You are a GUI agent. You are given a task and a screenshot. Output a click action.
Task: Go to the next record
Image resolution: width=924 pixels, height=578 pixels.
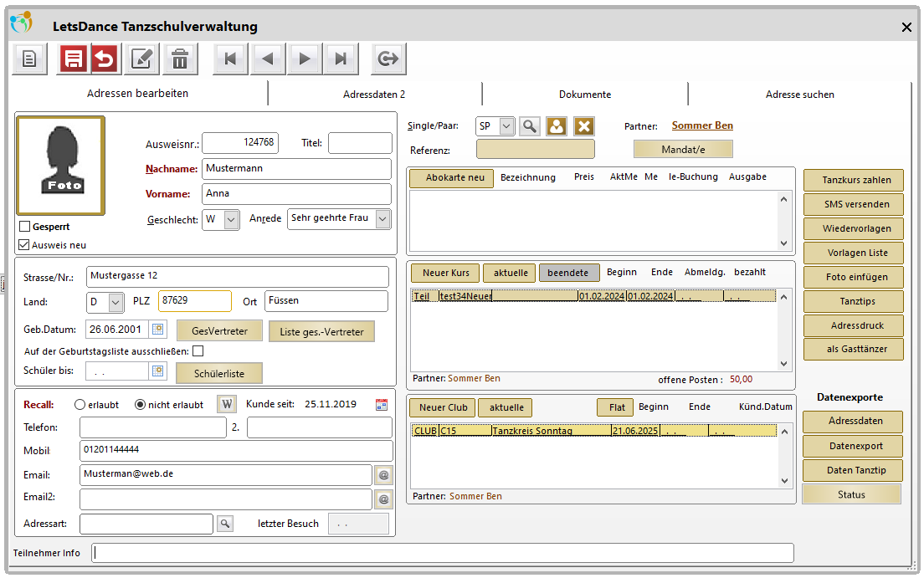[x=304, y=59]
